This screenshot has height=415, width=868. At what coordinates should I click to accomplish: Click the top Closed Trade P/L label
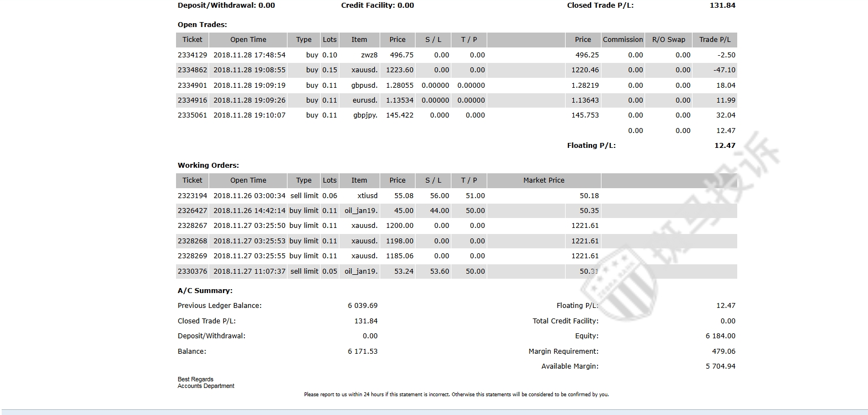600,6
